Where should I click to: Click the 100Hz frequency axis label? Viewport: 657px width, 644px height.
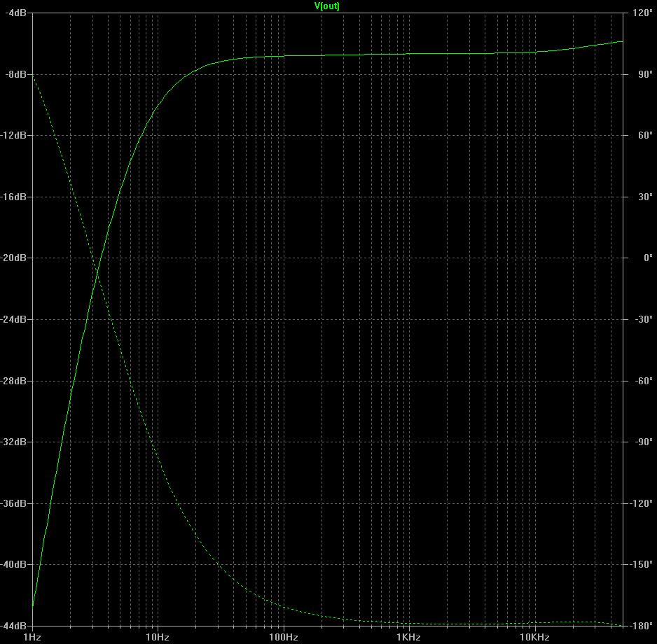(284, 637)
